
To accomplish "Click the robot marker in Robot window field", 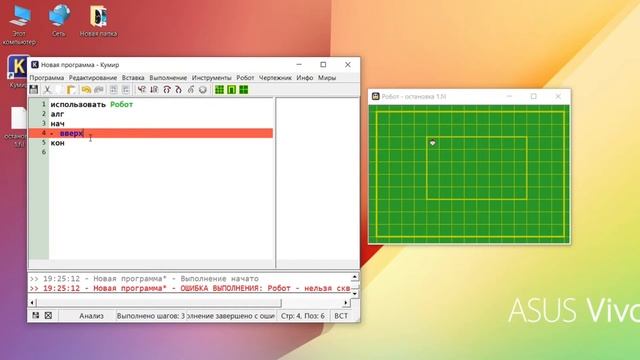I will click(x=433, y=143).
